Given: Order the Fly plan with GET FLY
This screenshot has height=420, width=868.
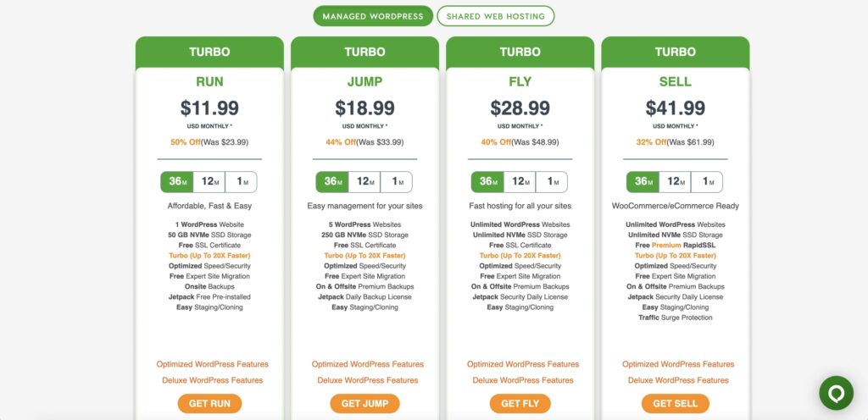Looking at the screenshot, I should click(520, 403).
